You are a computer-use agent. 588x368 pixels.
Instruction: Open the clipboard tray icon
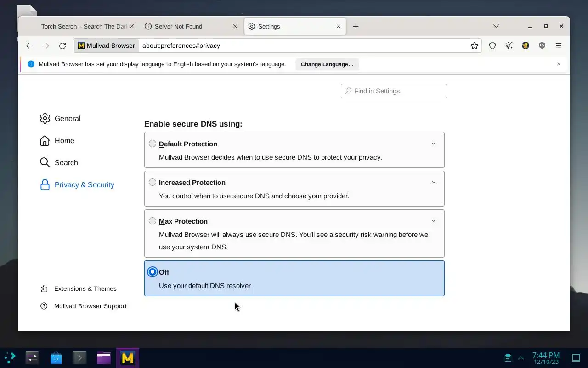coord(508,358)
